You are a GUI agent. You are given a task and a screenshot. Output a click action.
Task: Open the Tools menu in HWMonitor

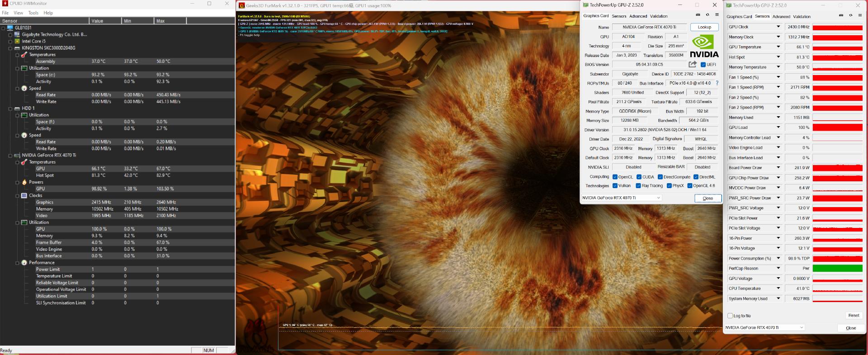click(x=33, y=13)
